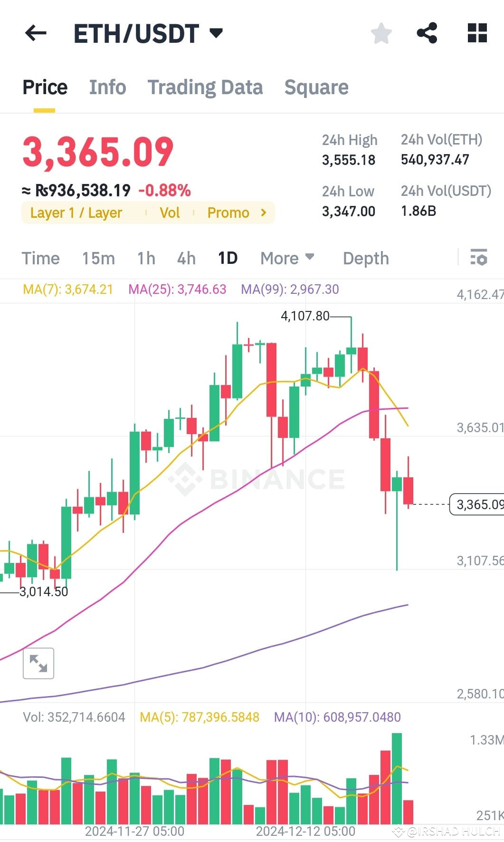Select the Depth view option
Image resolution: width=504 pixels, height=842 pixels.
(x=365, y=258)
